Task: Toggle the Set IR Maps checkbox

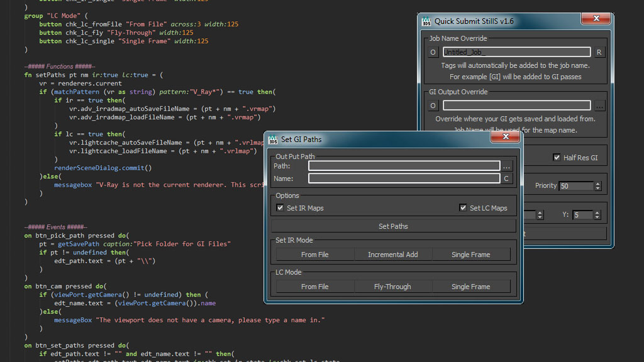Action: click(x=280, y=207)
